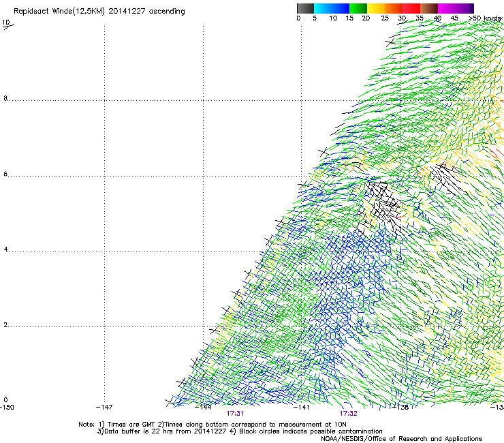Viewport: 504px width, 443px height.
Task: Click the longitude label '-147'
Action: (x=104, y=408)
